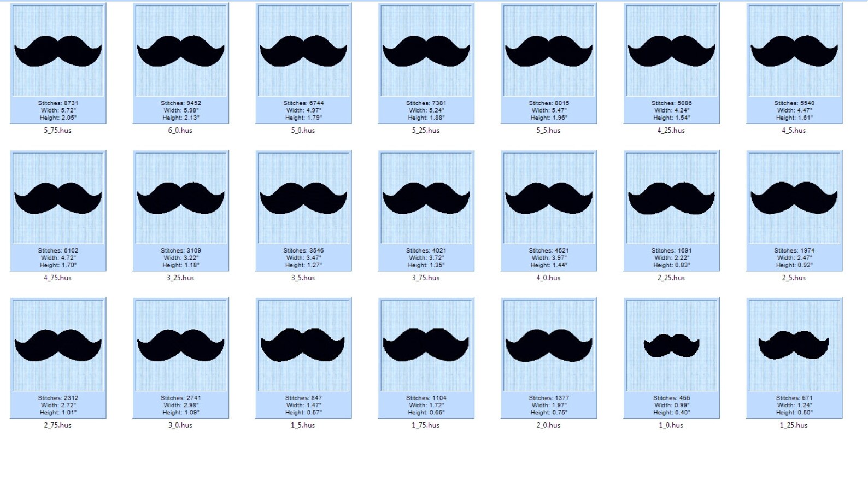Click the file name 3_25.hus
Viewport: 868px width, 493px height.
[x=180, y=278]
